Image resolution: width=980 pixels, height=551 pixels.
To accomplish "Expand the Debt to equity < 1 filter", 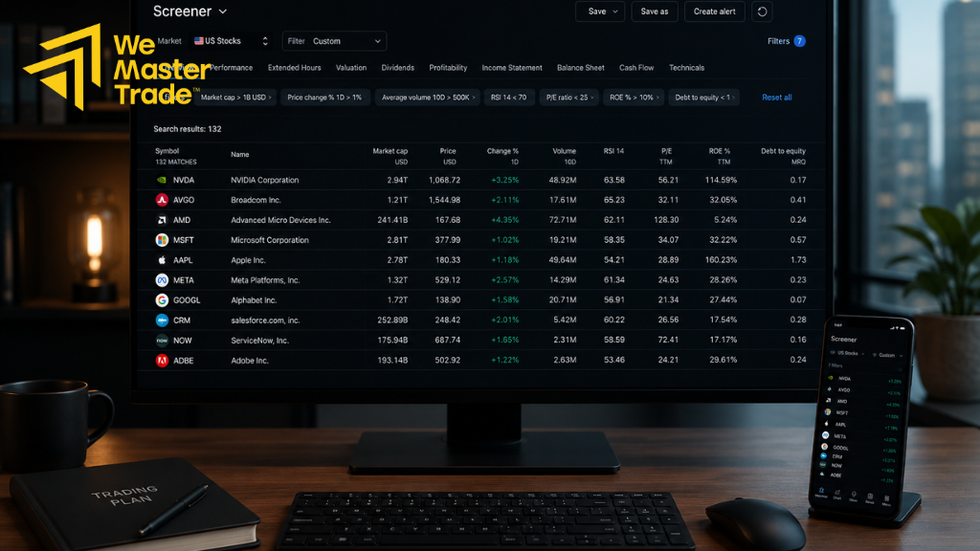I will click(x=704, y=98).
